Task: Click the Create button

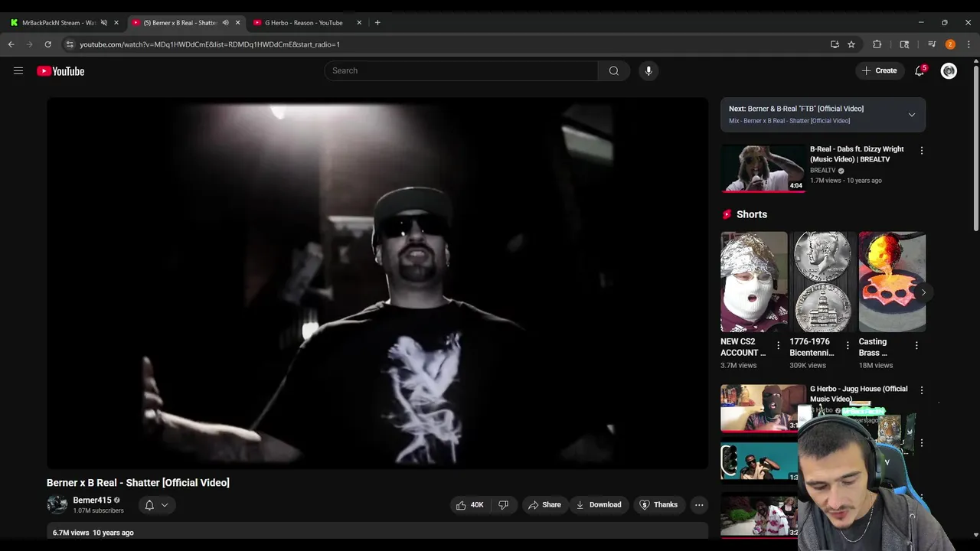Action: pos(879,70)
